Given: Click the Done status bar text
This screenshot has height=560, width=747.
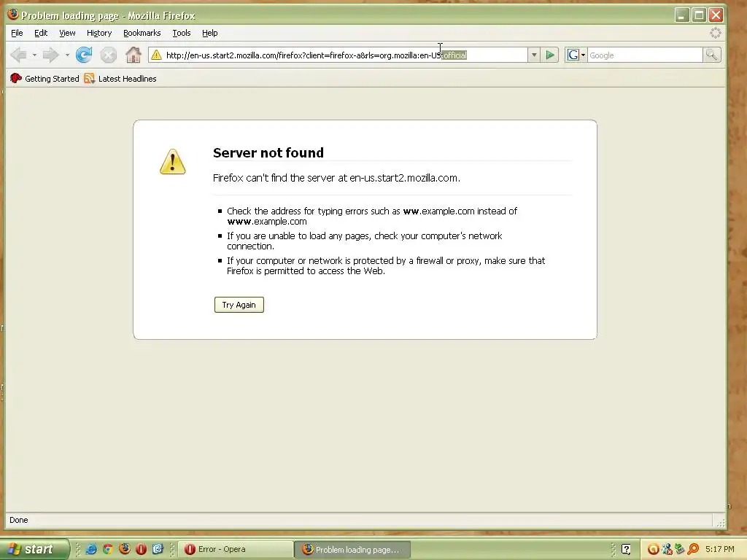Looking at the screenshot, I should 18,520.
